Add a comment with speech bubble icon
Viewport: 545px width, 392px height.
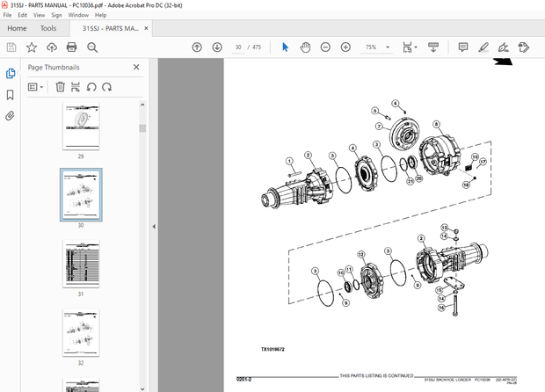click(x=463, y=47)
